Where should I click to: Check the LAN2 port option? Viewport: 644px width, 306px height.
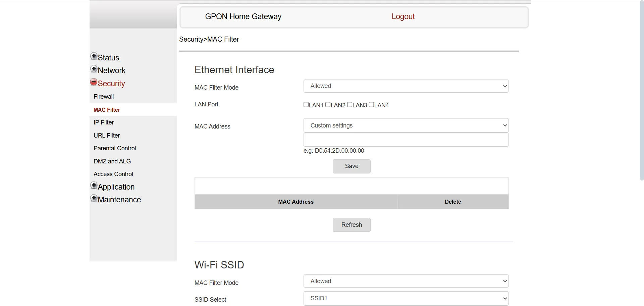[328, 104]
